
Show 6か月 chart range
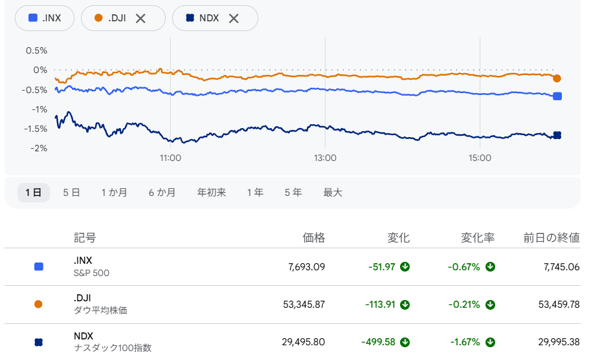(x=162, y=193)
